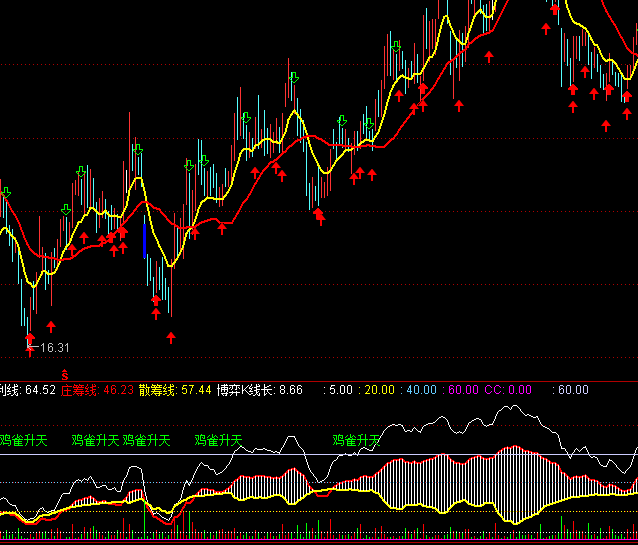Click the rightmost 鸡雀升天 signal label
The width and height of the screenshot is (638, 545).
pos(356,440)
